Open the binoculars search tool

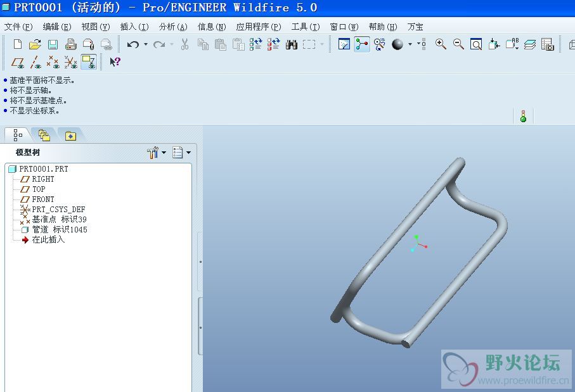point(292,44)
